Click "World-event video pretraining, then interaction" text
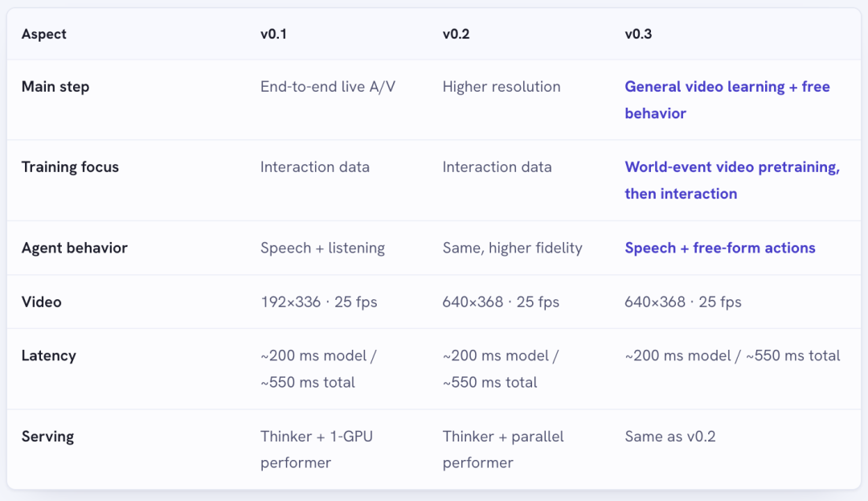 click(x=732, y=180)
